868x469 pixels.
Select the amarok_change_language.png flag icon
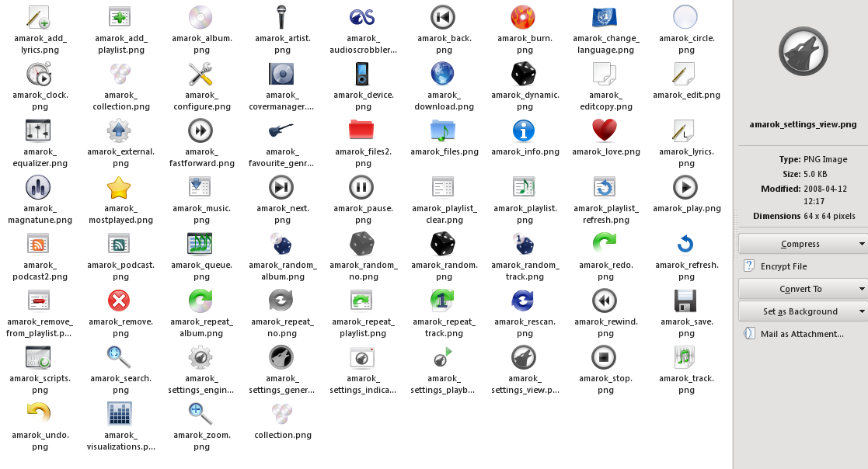click(605, 18)
